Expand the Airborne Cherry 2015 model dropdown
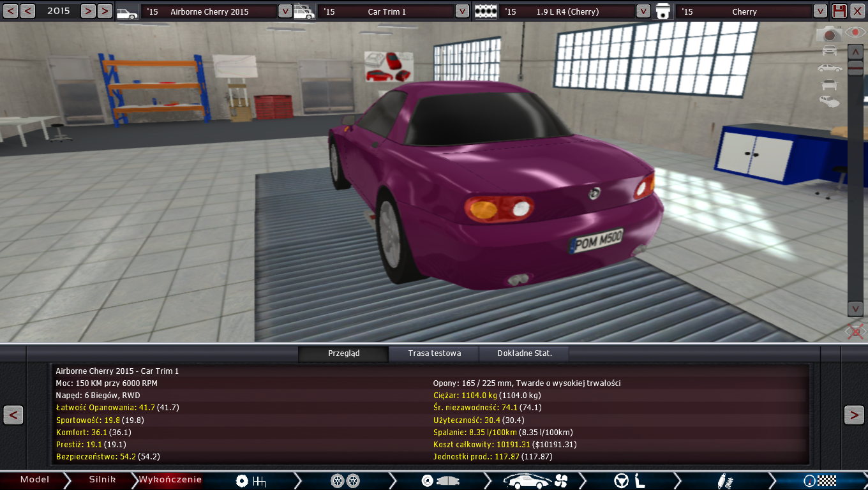868x490 pixels. coord(285,11)
